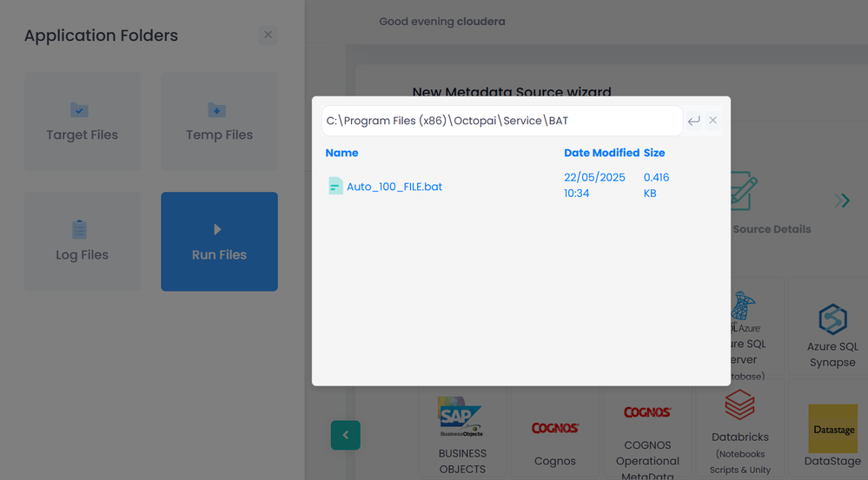Click the path input field
This screenshot has height=480, width=868.
(502, 121)
